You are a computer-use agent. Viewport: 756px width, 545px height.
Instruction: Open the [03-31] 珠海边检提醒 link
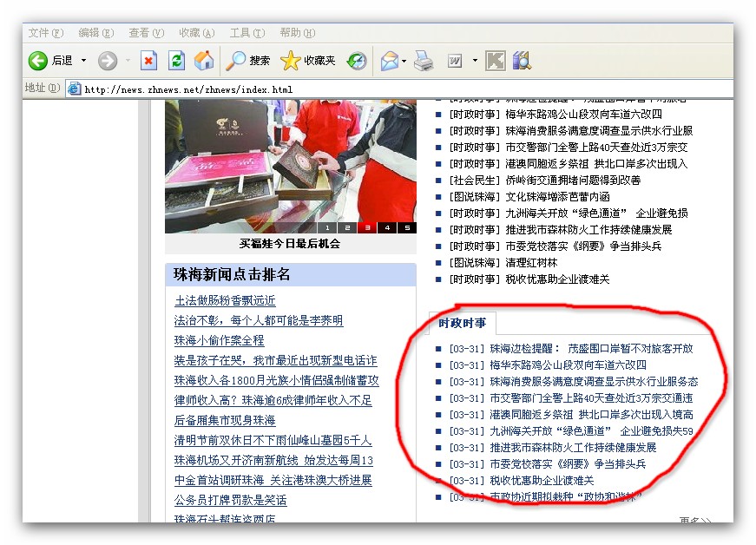(x=571, y=348)
